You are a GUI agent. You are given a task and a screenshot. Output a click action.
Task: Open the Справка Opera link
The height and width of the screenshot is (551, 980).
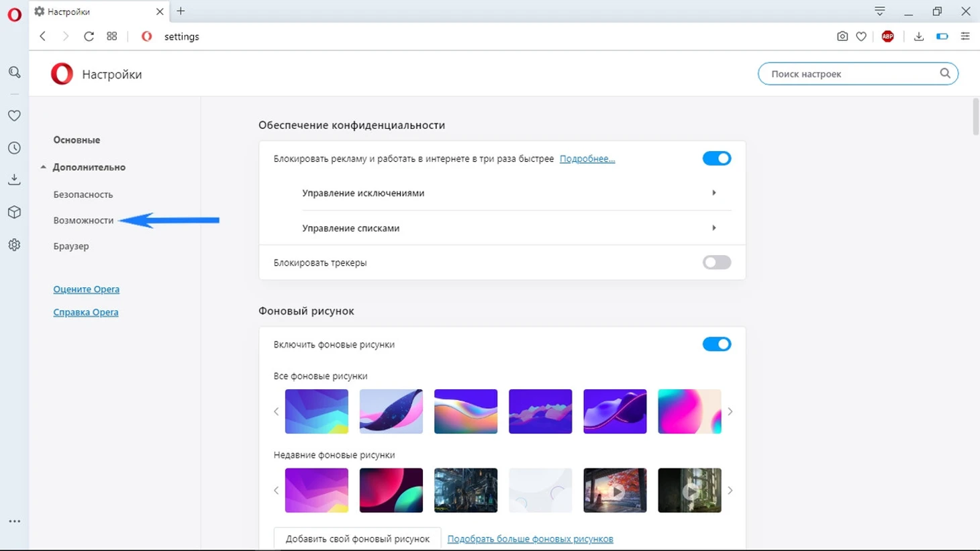86,312
